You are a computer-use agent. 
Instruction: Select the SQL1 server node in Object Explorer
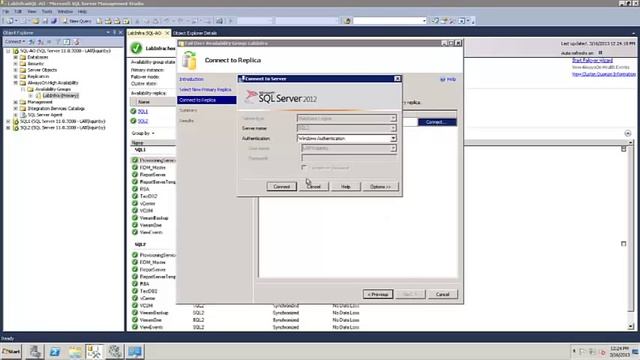click(62, 121)
